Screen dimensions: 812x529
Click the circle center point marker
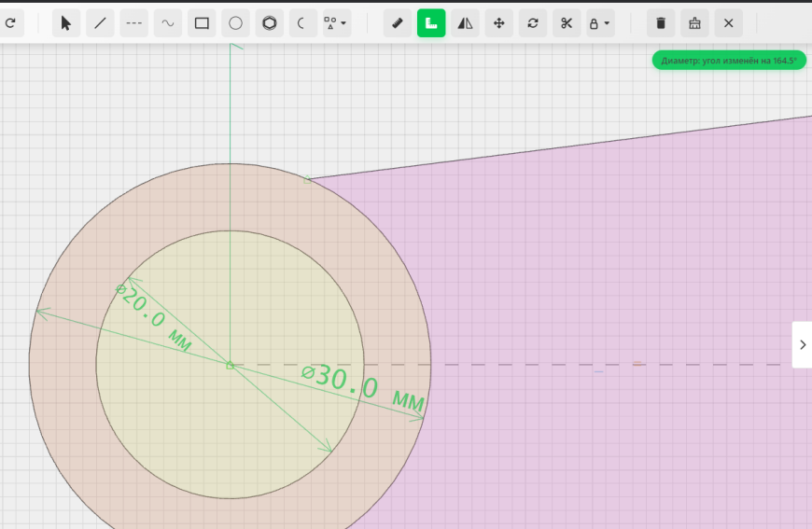pyautogui.click(x=230, y=366)
